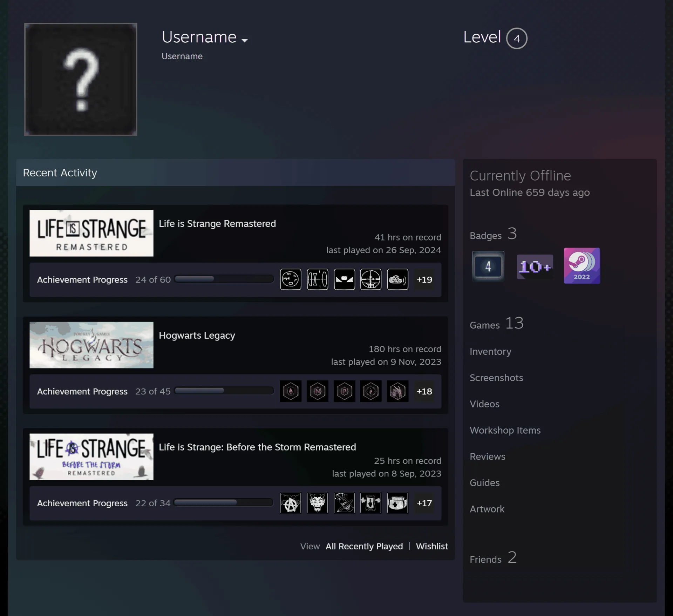The height and width of the screenshot is (616, 673).
Task: Click the third Before the Storm achievement icon
Action: pos(344,503)
